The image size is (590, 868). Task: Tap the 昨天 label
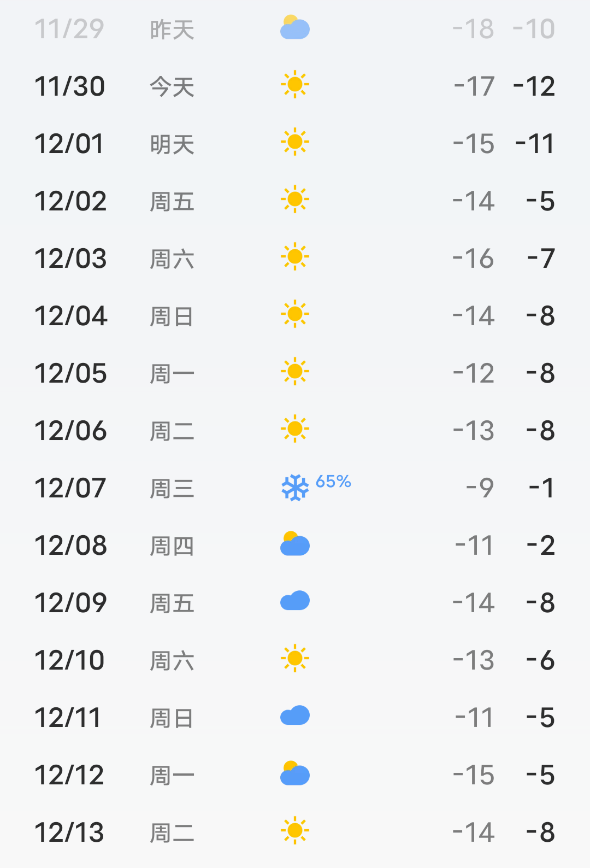[x=172, y=30]
